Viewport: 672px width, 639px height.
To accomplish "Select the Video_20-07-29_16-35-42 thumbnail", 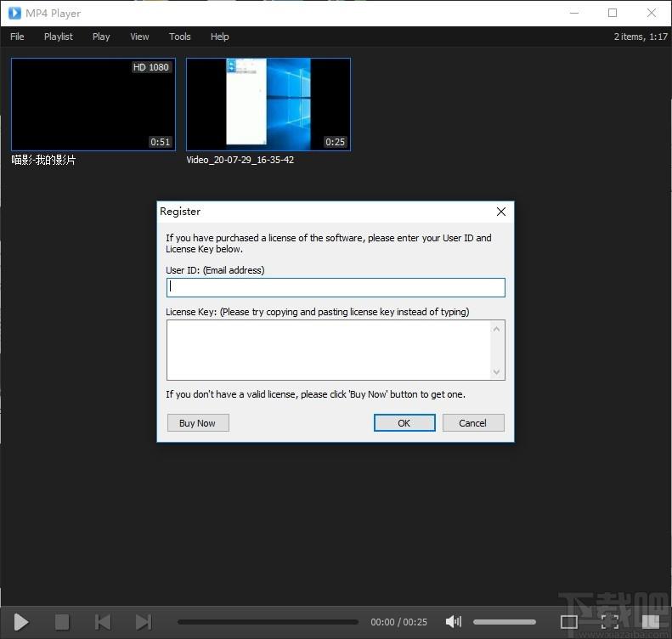I will point(268,105).
